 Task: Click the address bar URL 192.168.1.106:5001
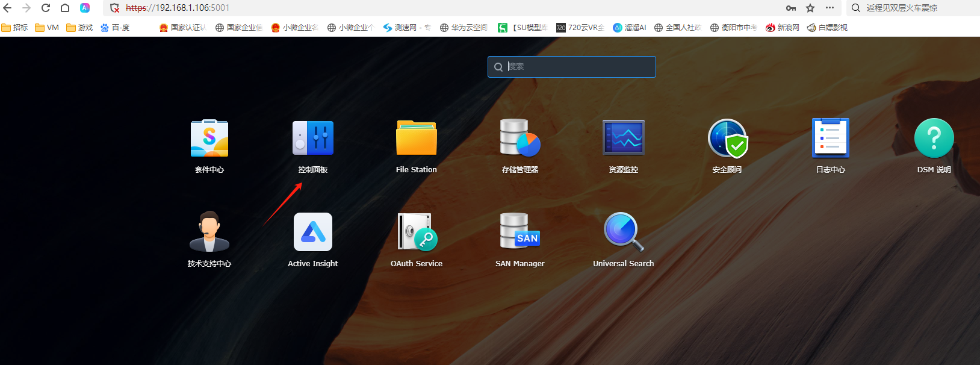pyautogui.click(x=178, y=8)
